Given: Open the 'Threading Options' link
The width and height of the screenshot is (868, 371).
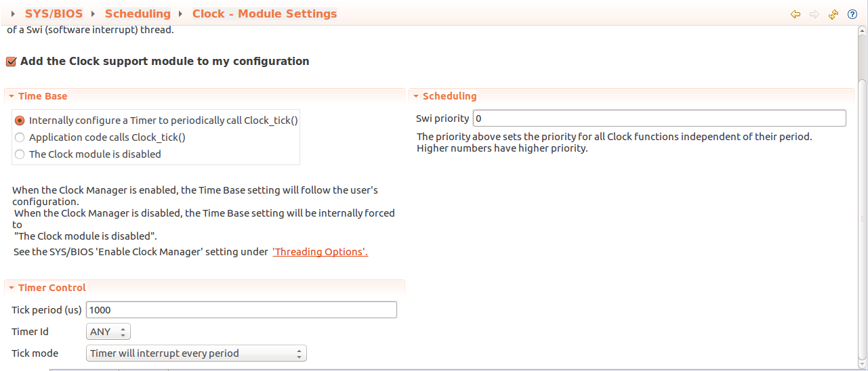Looking at the screenshot, I should (320, 252).
